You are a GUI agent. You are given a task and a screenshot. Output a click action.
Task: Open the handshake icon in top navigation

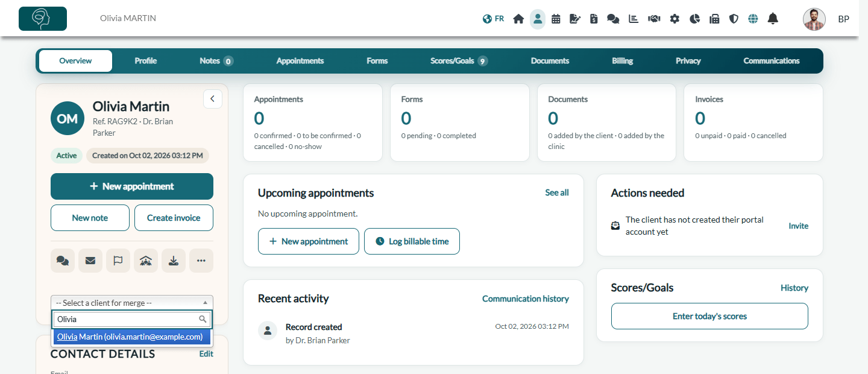pos(654,19)
